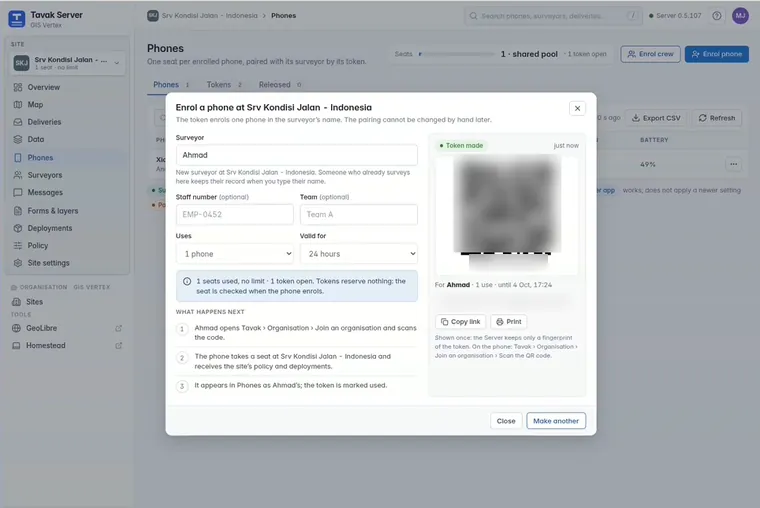Viewport: 760px width, 508px height.
Task: Open Policy in the sidebar
Action: [67, 246]
